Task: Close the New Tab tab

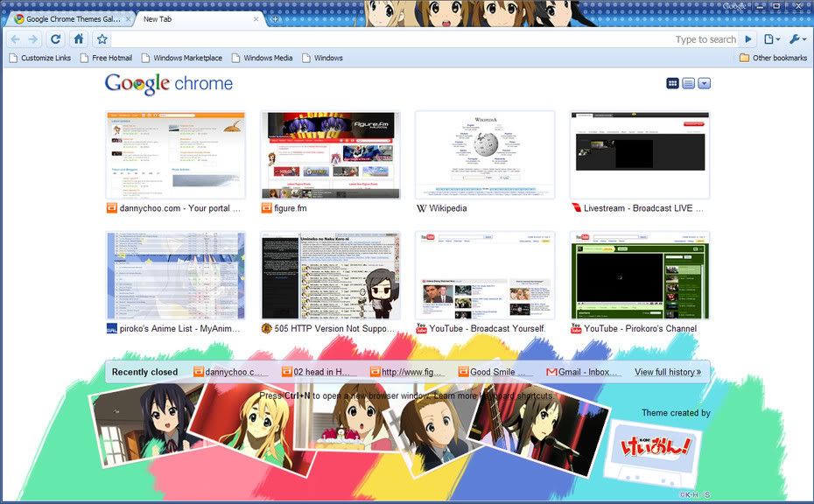Action: pyautogui.click(x=256, y=19)
